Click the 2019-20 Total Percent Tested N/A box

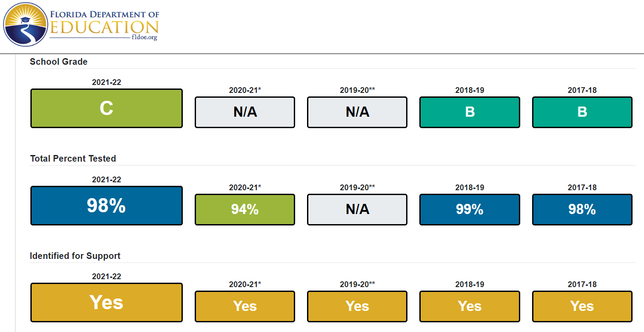[357, 210]
